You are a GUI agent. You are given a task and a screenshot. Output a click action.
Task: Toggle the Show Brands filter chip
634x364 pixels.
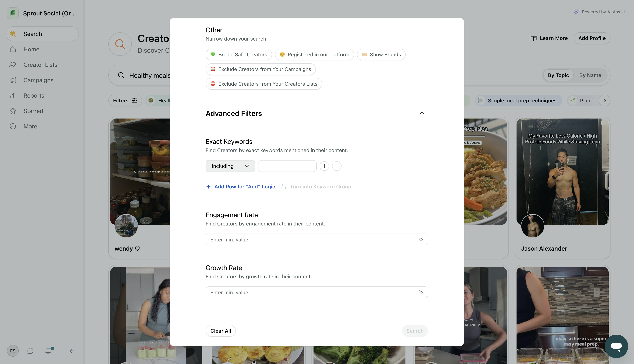[x=381, y=54]
